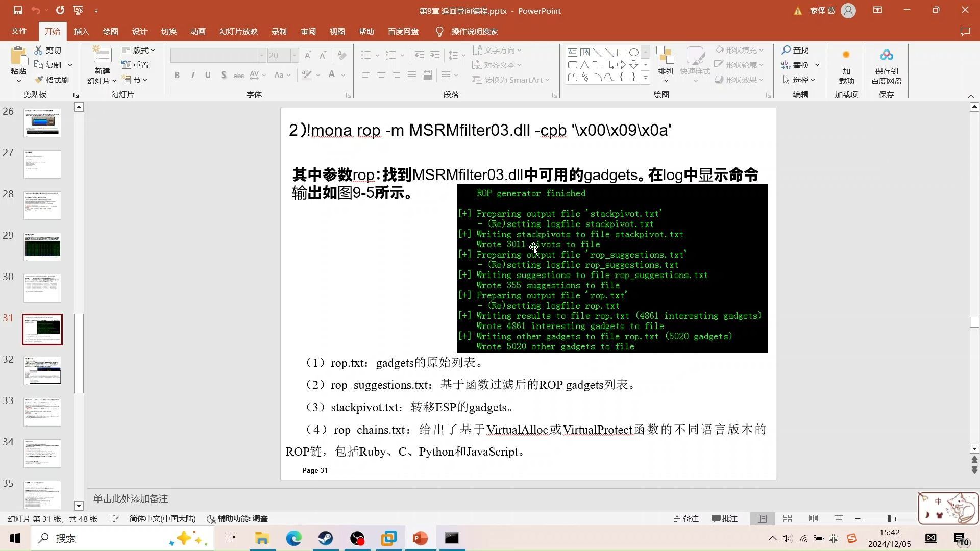Click the Redo/Repeat icon in title bar
This screenshot has height=551, width=980.
point(60,10)
